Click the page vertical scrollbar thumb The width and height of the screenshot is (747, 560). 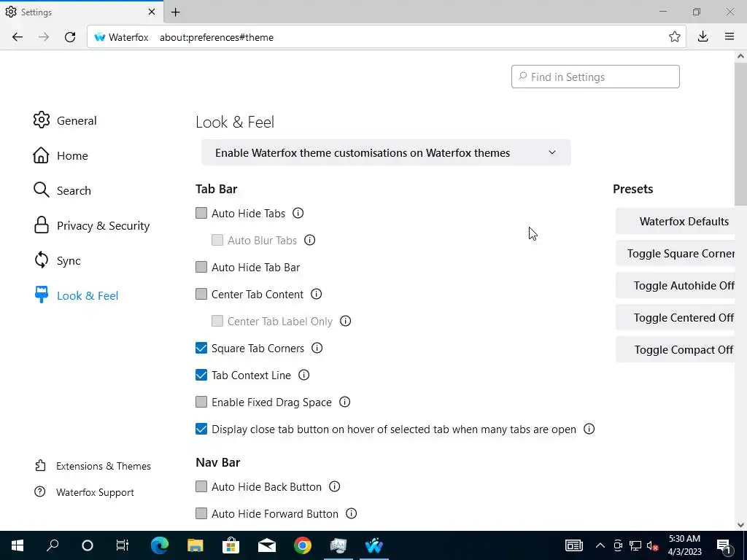click(x=740, y=133)
